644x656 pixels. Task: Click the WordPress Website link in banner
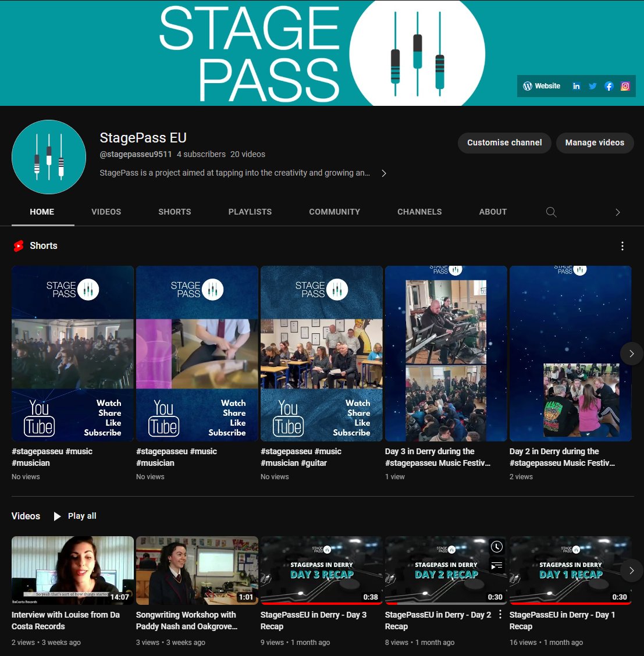542,86
